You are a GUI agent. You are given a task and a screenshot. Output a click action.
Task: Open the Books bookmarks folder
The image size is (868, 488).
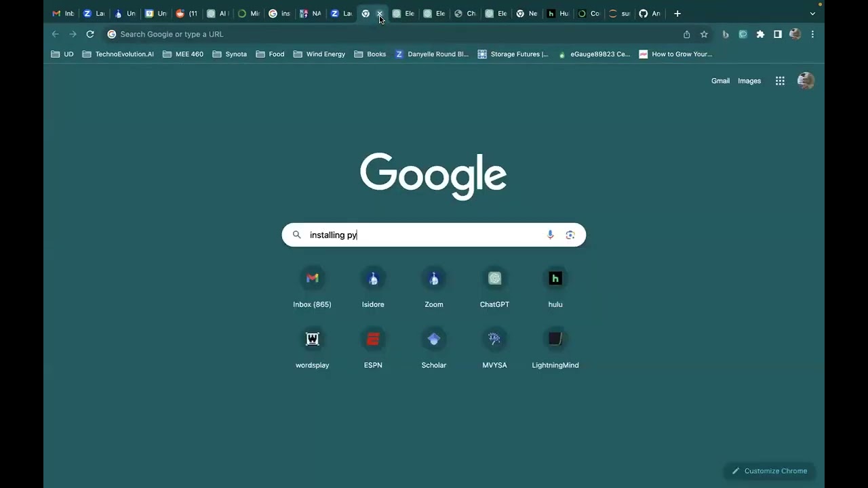[370, 54]
